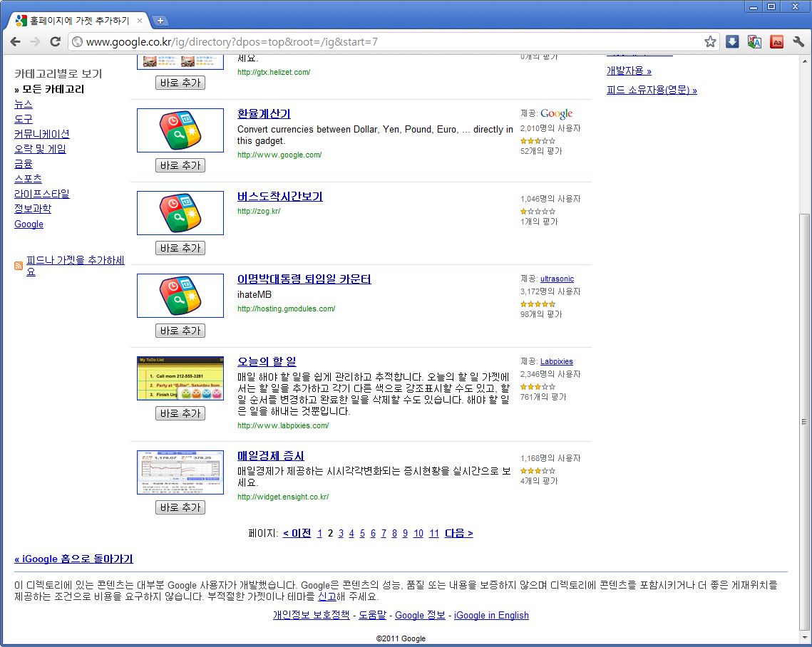Visit the ultrasonic provider link

(x=557, y=279)
